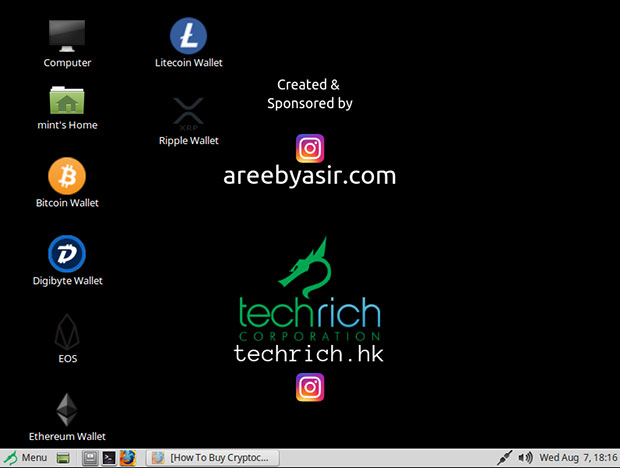Screen dimensions: 620x468
Task: Click the techrich.hk text
Action: point(308,353)
